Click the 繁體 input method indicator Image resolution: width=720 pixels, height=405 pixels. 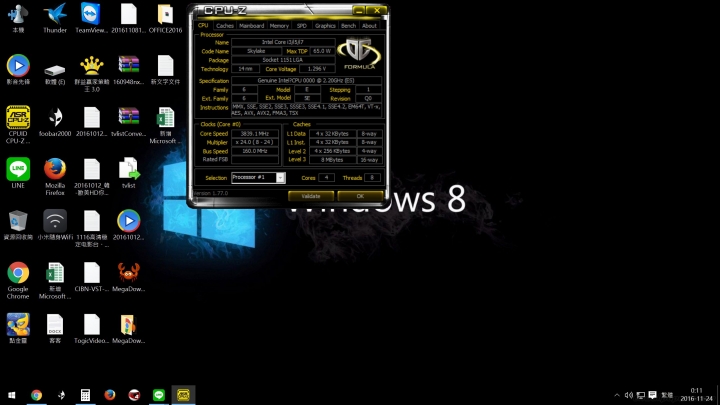667,395
